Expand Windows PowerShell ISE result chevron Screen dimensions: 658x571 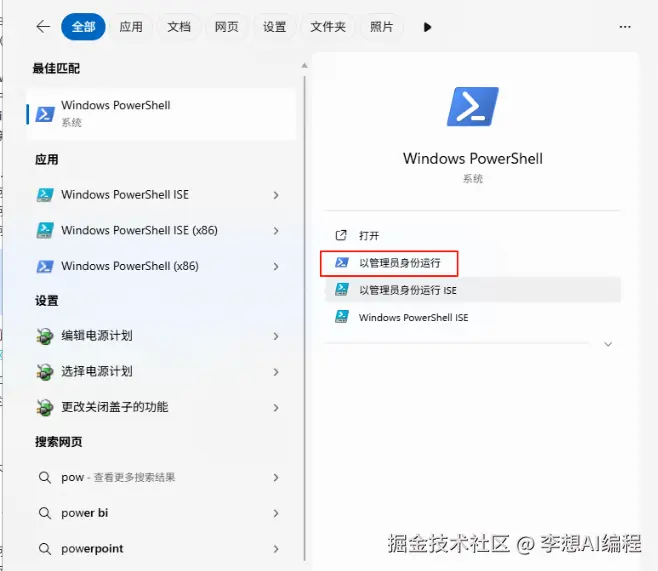tap(276, 195)
